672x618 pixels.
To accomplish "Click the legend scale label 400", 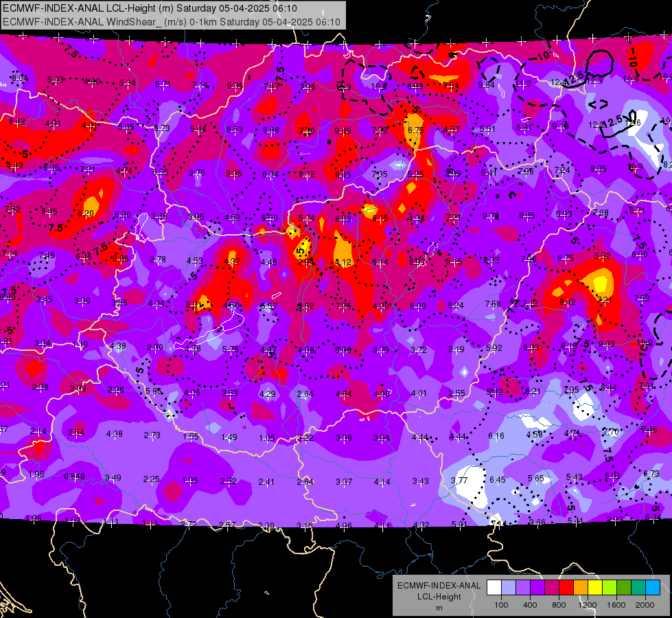I will click(x=530, y=605).
